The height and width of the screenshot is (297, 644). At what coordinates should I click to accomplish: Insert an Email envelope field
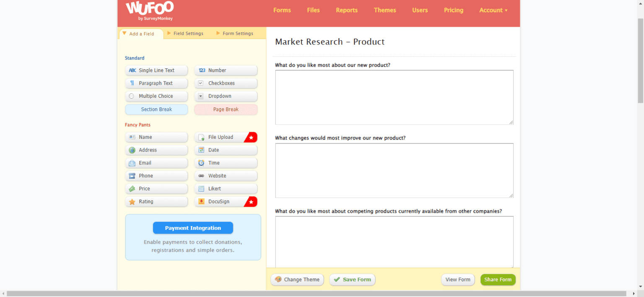(156, 163)
